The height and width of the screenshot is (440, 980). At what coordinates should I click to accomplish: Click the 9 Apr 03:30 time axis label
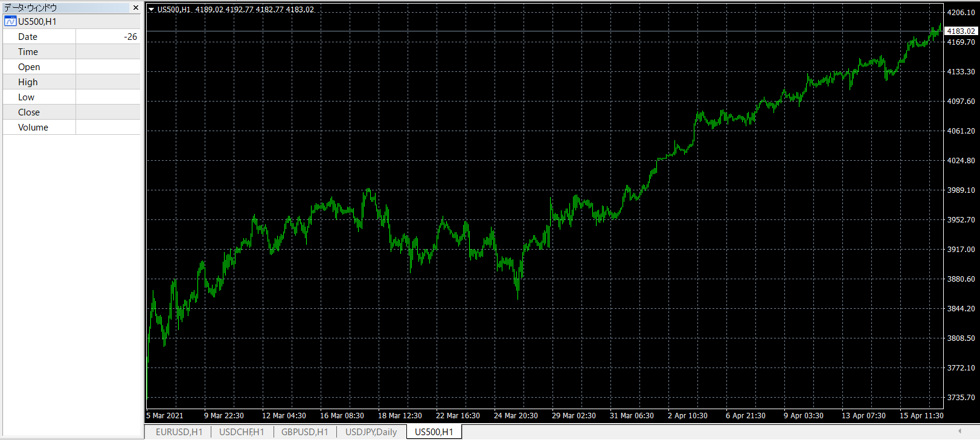(804, 416)
